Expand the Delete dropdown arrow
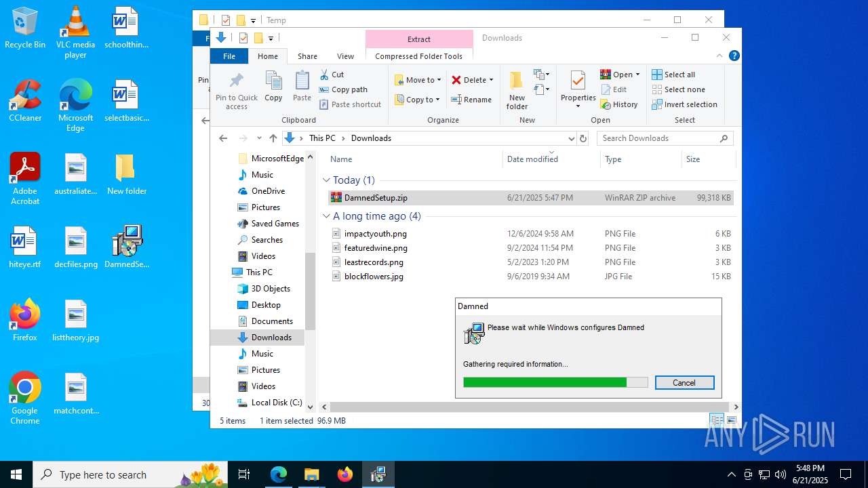This screenshot has height=488, width=868. [x=491, y=80]
